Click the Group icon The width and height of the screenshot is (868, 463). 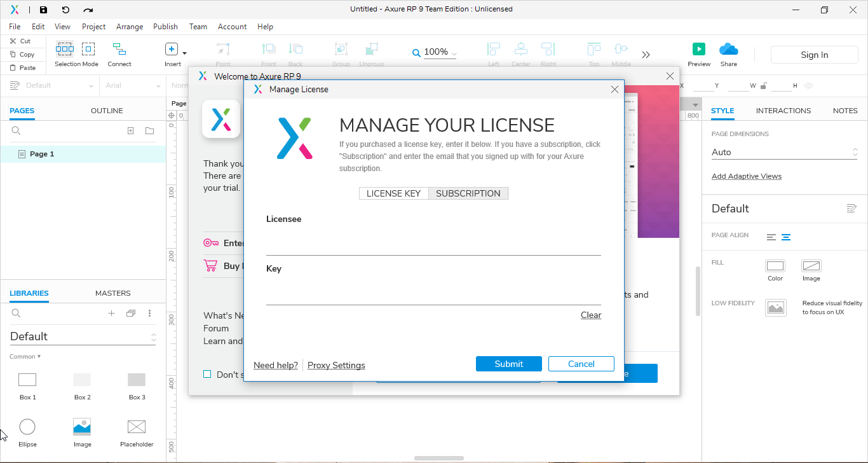click(x=341, y=49)
